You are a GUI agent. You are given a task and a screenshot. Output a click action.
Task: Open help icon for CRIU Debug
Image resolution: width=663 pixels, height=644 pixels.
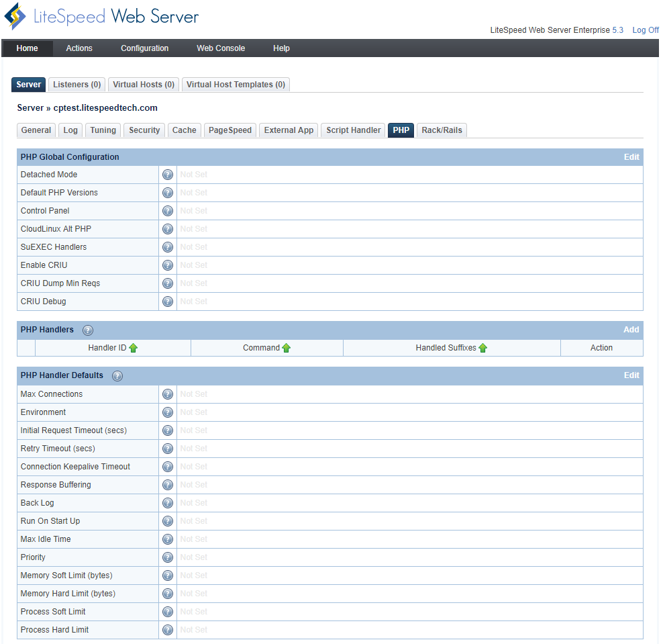pyautogui.click(x=168, y=302)
